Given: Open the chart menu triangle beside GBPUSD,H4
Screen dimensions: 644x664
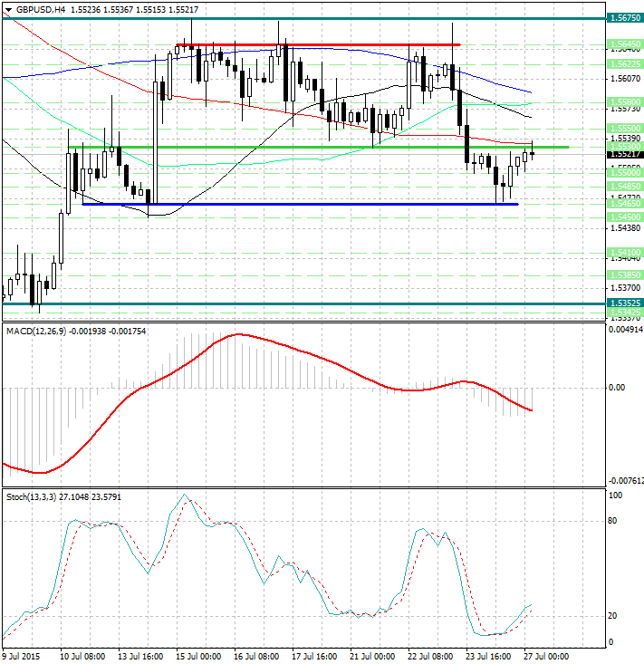Looking at the screenshot, I should click(x=8, y=9).
